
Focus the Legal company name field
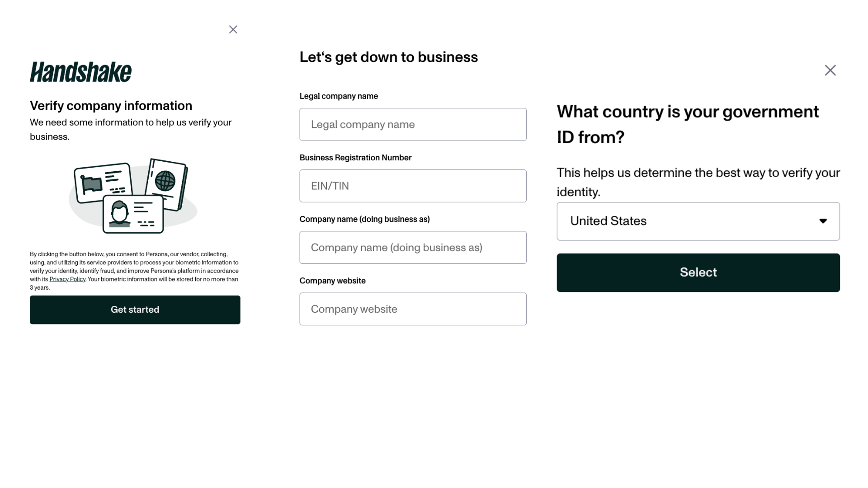point(413,124)
